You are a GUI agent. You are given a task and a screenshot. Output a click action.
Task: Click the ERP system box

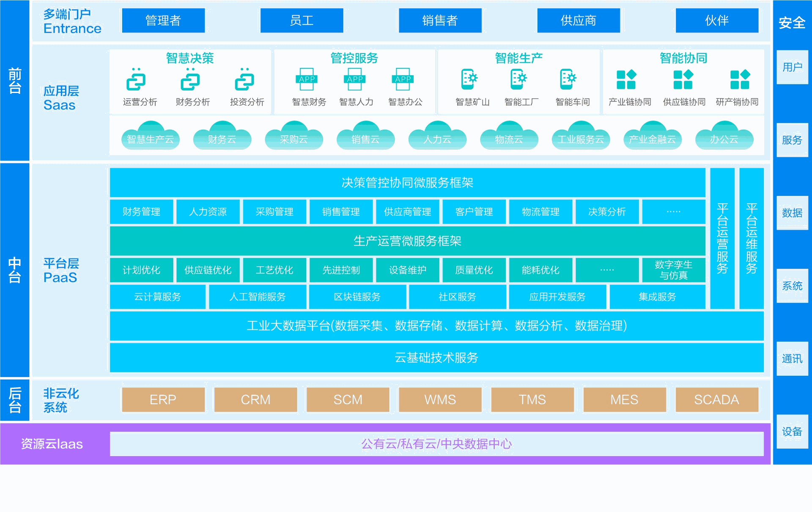163,400
